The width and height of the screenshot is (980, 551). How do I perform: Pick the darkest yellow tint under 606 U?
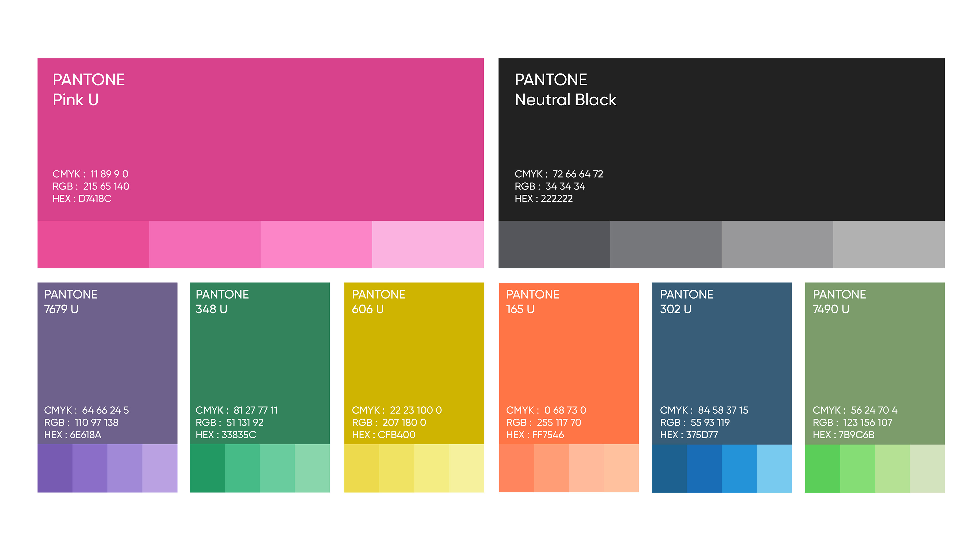362,468
